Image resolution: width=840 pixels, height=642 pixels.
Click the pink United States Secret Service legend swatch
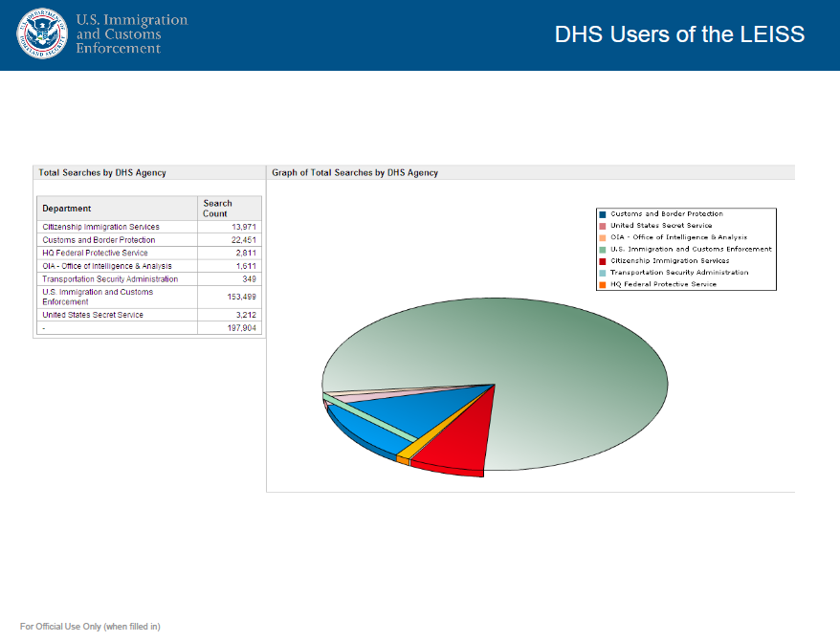(x=603, y=226)
